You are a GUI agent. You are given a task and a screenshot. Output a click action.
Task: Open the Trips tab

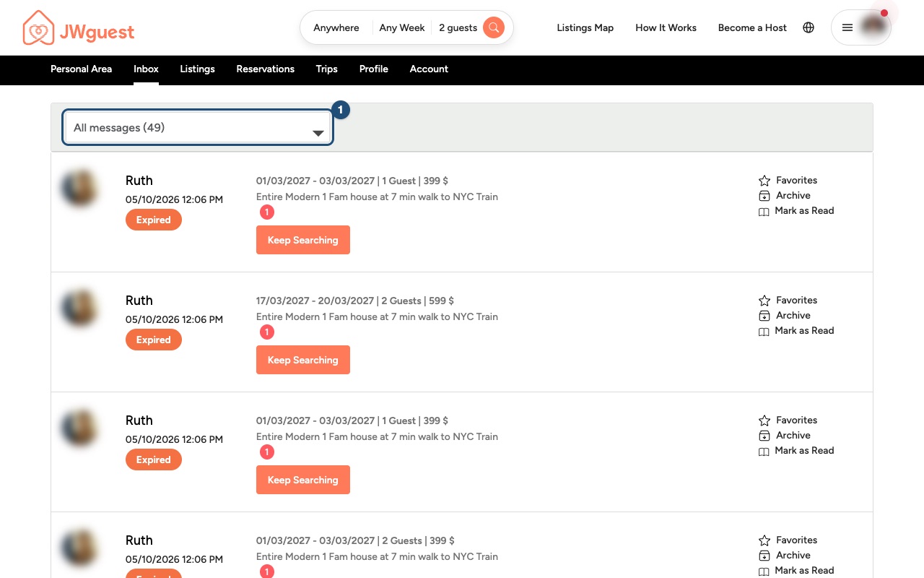point(327,69)
